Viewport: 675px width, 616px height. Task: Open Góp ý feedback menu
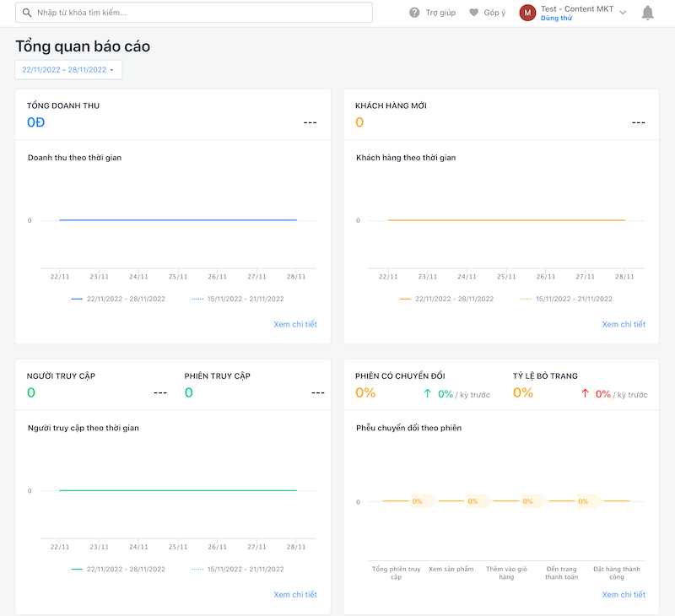[494, 13]
